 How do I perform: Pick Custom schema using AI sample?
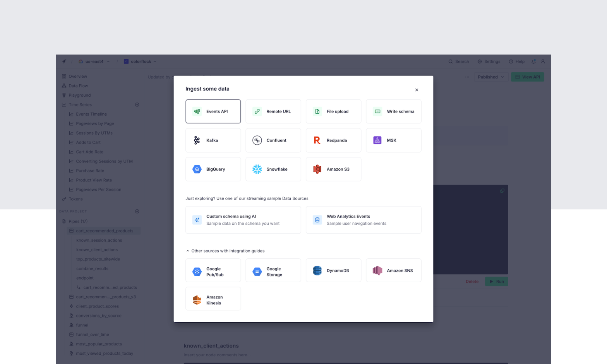(x=243, y=220)
